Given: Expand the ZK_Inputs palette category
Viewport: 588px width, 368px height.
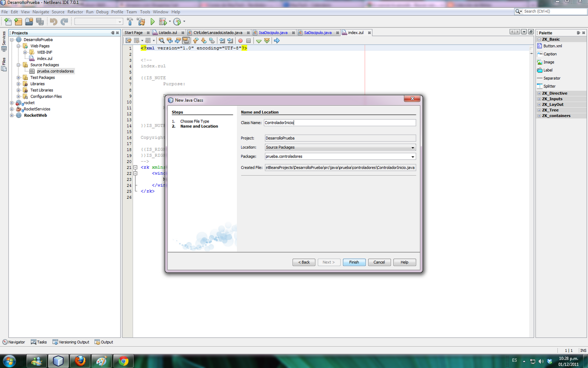Looking at the screenshot, I should pos(539,99).
